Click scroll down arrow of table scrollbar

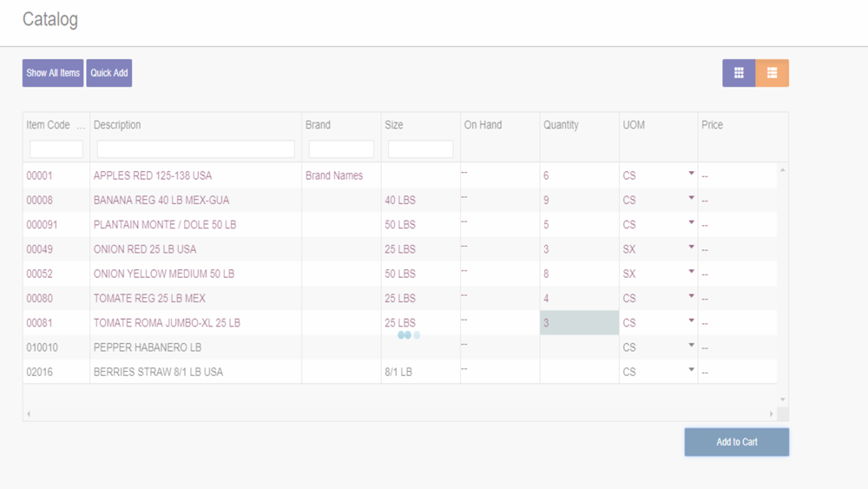pyautogui.click(x=782, y=400)
